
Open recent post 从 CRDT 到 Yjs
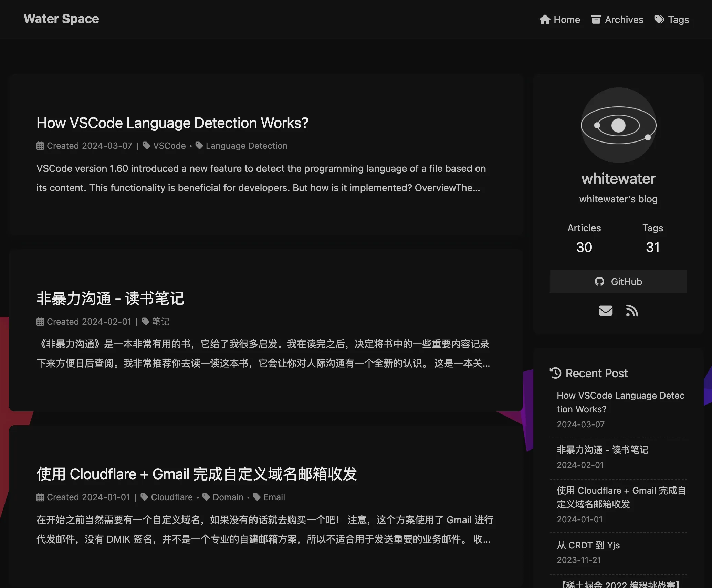(x=588, y=545)
